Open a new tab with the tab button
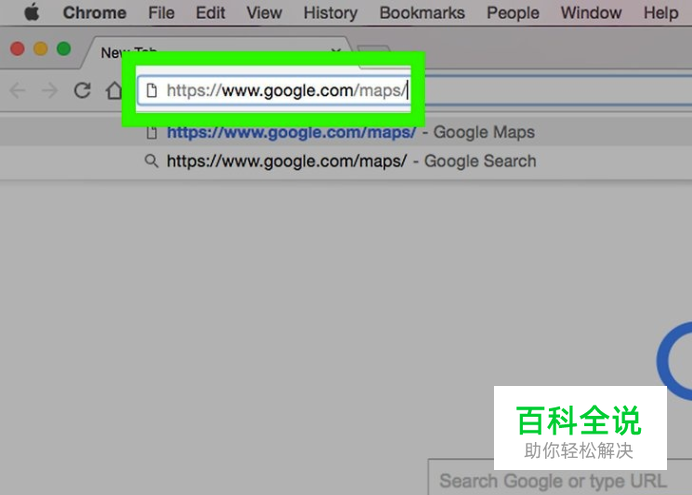 click(x=374, y=52)
